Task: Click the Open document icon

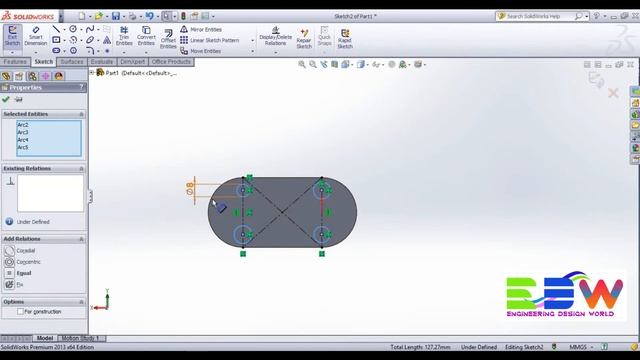Action: [99, 16]
